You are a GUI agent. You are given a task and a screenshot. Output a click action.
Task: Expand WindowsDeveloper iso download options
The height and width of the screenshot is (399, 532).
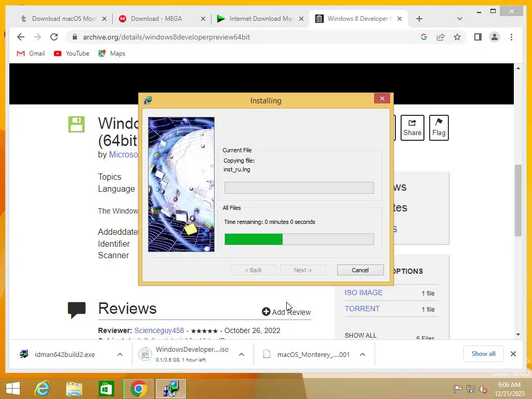click(242, 354)
